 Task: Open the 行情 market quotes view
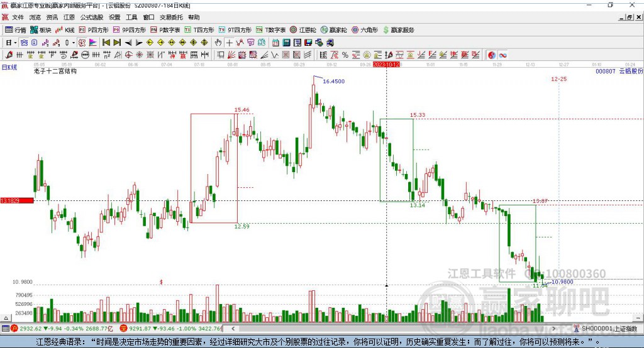point(16,30)
